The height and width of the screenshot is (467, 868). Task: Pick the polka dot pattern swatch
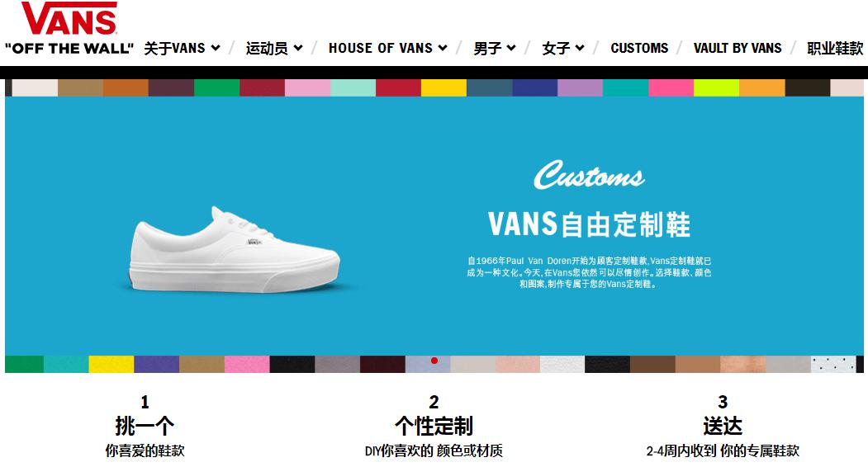(833, 364)
